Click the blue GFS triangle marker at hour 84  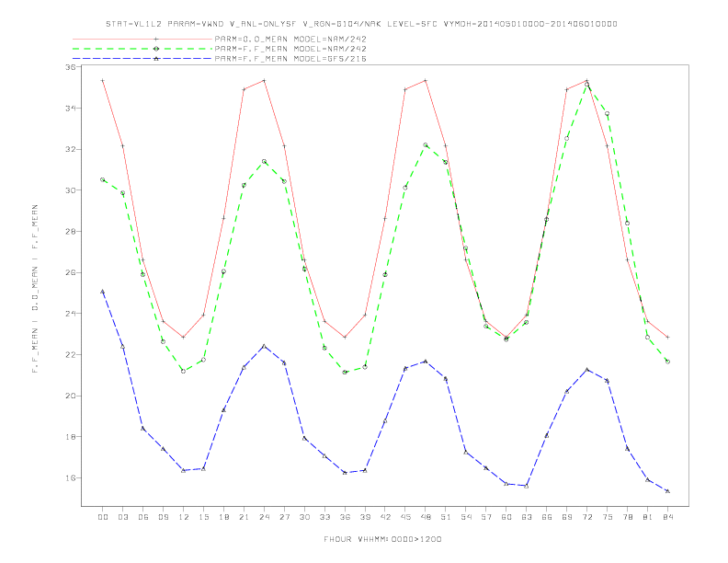tap(667, 491)
